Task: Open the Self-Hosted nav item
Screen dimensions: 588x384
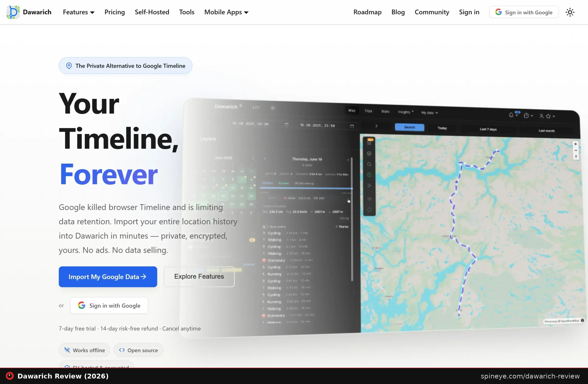Action: [x=152, y=12]
